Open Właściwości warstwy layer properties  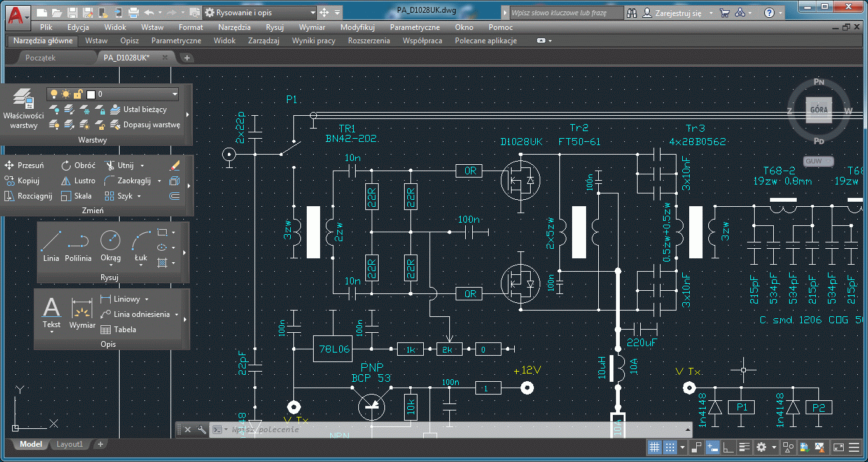24,109
